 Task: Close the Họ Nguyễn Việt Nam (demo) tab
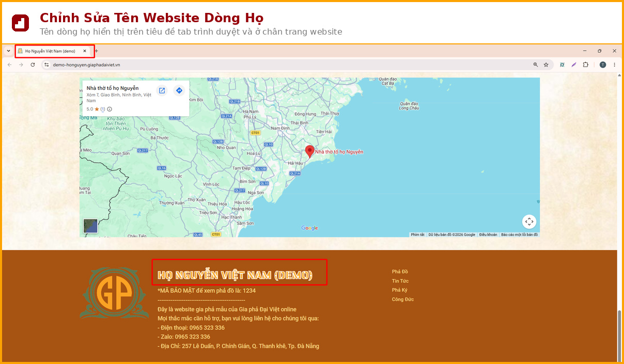click(85, 51)
